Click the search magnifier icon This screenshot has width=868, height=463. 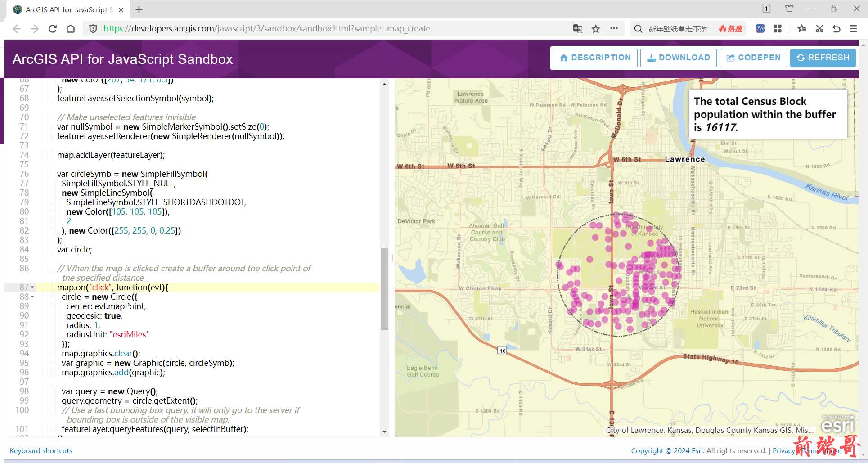click(x=638, y=29)
